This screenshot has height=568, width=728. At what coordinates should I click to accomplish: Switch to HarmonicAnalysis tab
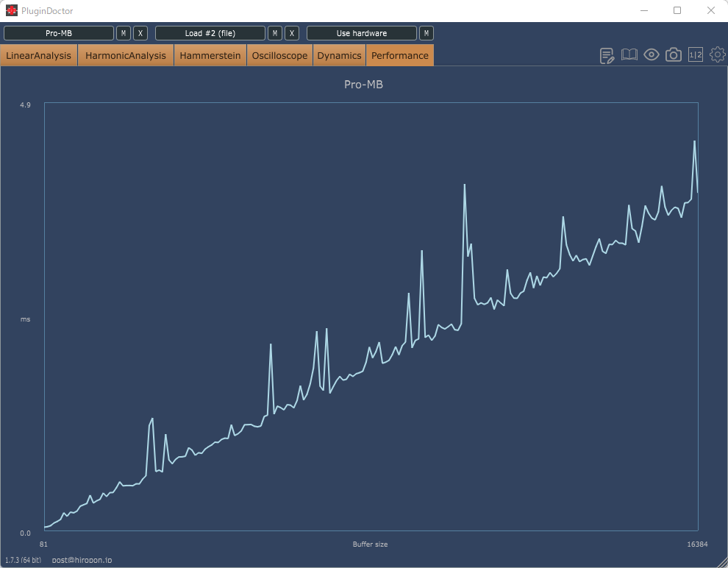coord(125,55)
